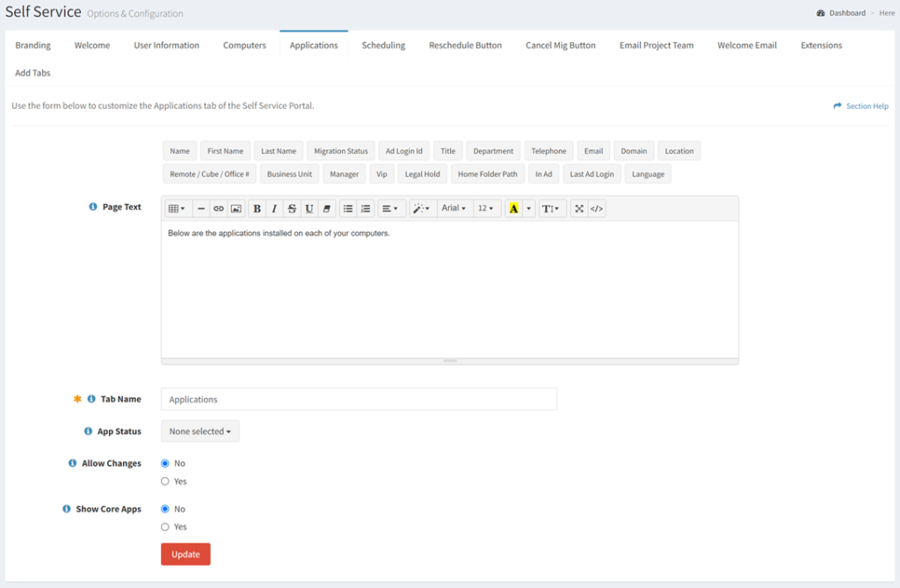
Task: Create an unordered list in the editor
Action: pyautogui.click(x=348, y=208)
